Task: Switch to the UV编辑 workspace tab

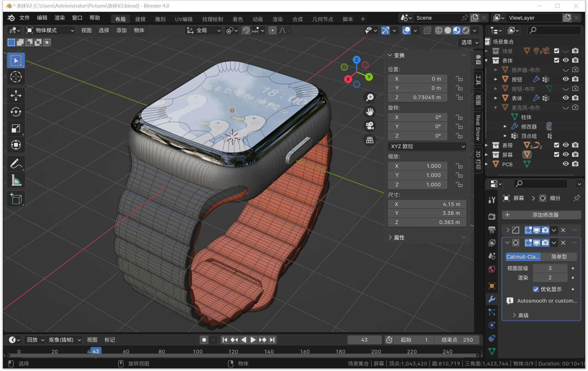Action: point(184,19)
